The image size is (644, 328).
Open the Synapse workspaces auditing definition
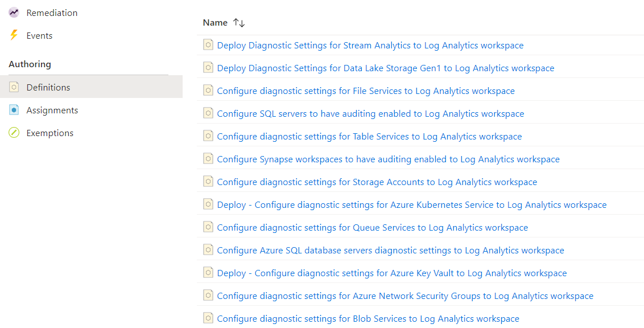(388, 159)
